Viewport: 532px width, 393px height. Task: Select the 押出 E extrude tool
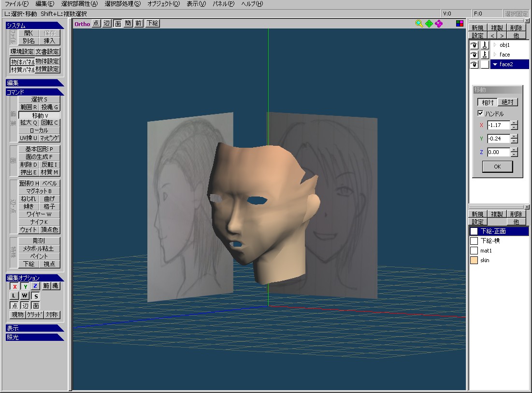click(29, 172)
